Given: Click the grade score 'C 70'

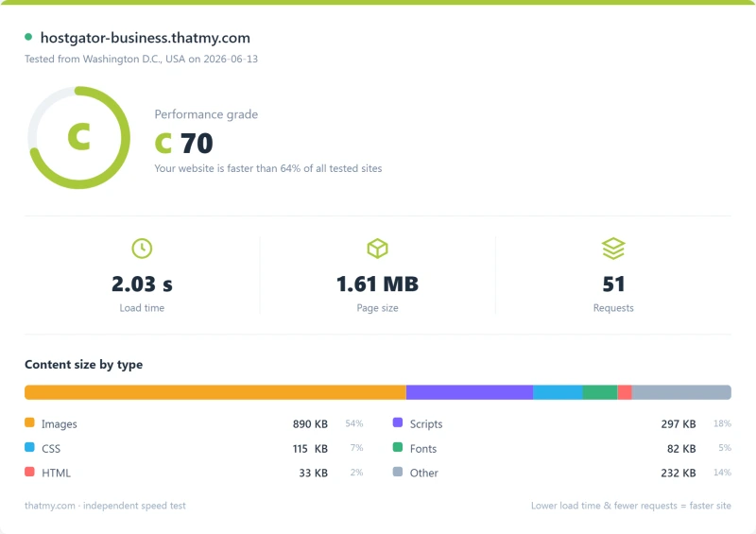Looking at the screenshot, I should tap(183, 143).
